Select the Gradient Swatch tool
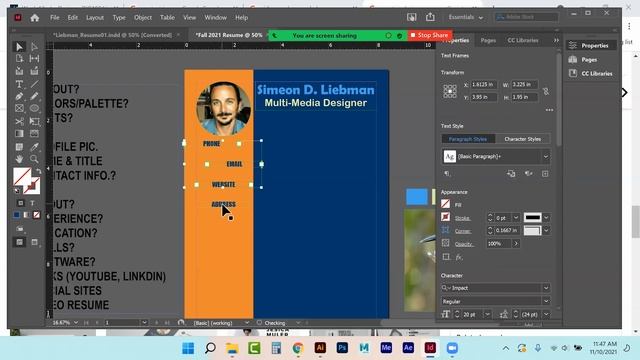Screen dimensions: 640x360 (x=19, y=134)
